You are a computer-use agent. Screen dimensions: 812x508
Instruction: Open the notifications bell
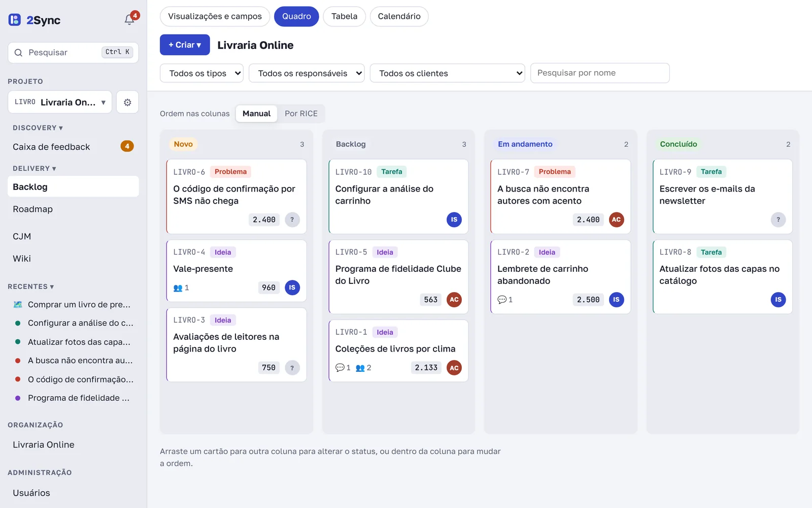(130, 19)
